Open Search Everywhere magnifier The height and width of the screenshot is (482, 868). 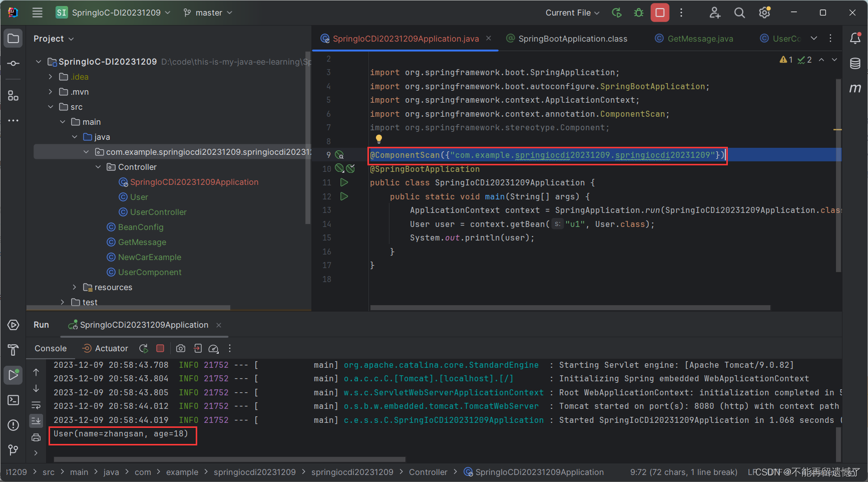pyautogui.click(x=739, y=13)
